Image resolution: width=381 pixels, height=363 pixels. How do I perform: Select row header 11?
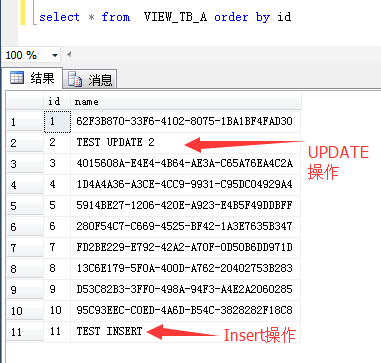25,332
